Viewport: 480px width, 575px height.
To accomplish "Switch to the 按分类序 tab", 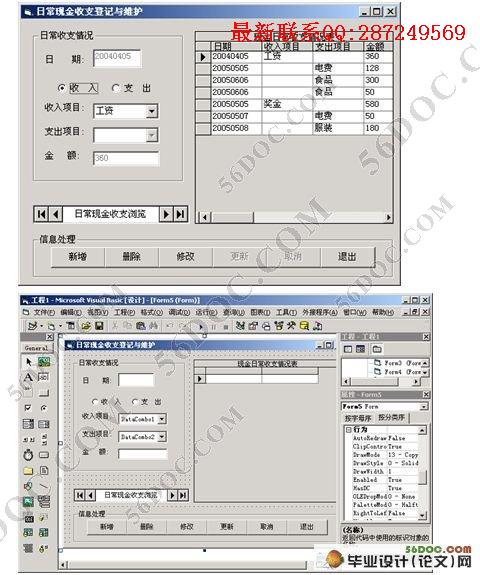I will click(391, 417).
